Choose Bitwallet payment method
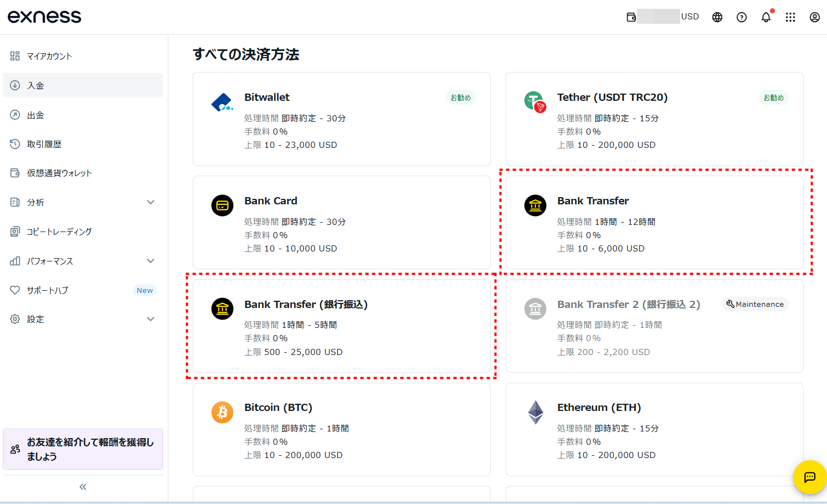The image size is (827, 504). click(x=342, y=119)
